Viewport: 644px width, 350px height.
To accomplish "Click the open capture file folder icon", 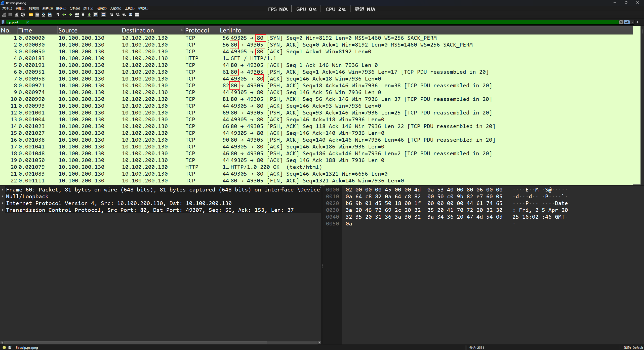I will [31, 15].
